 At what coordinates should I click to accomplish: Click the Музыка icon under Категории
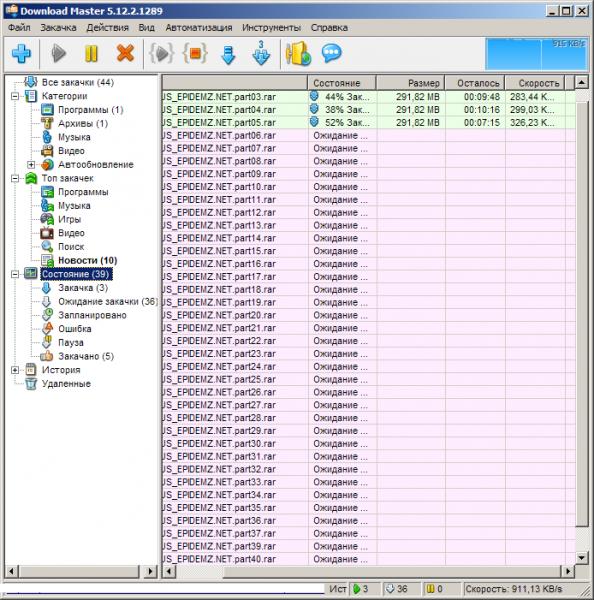pyautogui.click(x=47, y=137)
